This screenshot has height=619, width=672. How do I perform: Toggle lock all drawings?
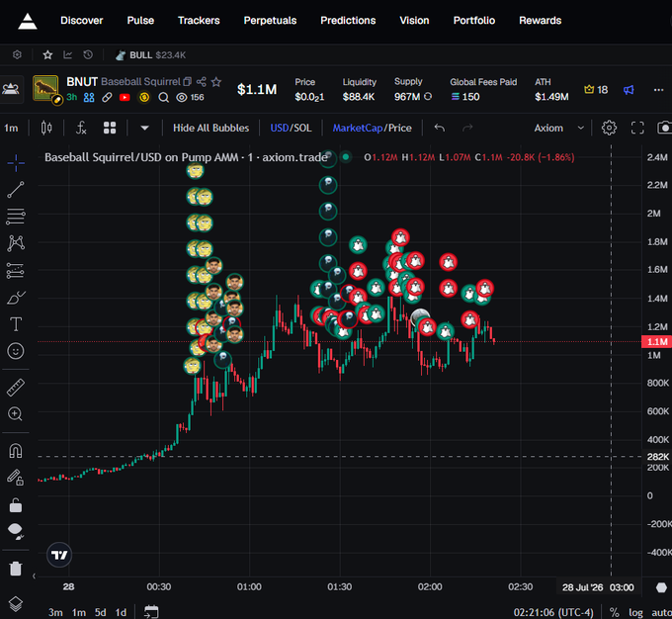coord(16,505)
